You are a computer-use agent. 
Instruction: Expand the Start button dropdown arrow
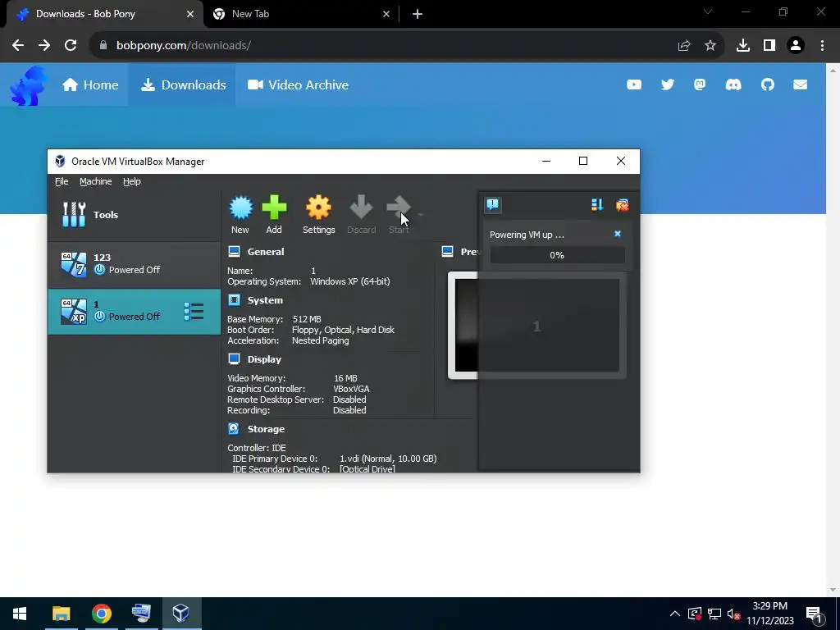(x=421, y=215)
